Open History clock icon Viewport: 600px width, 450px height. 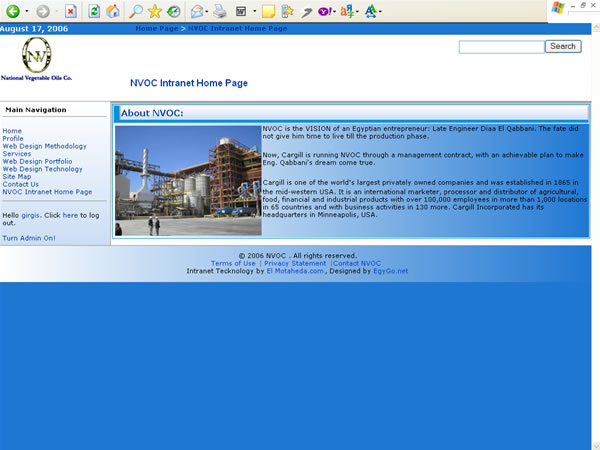(174, 11)
